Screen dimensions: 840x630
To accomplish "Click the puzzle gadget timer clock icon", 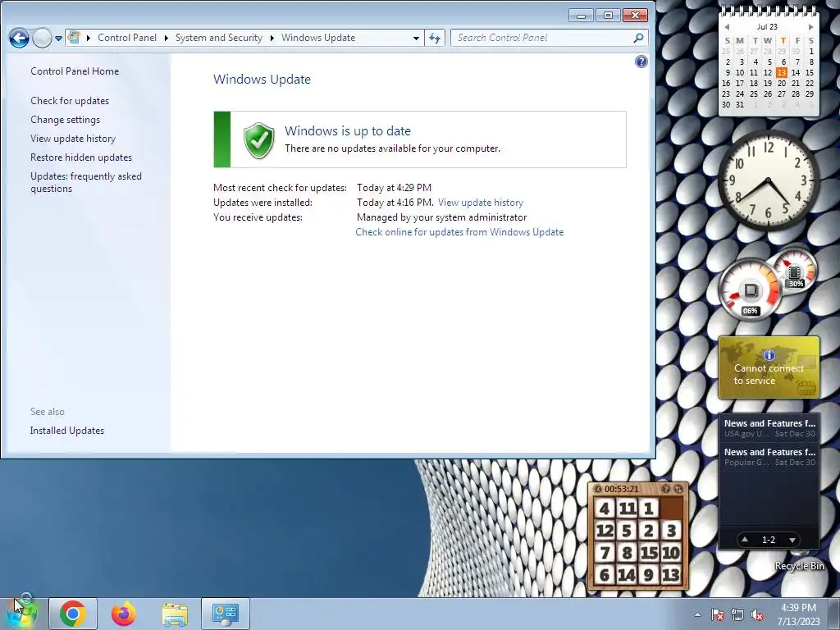I will point(598,489).
